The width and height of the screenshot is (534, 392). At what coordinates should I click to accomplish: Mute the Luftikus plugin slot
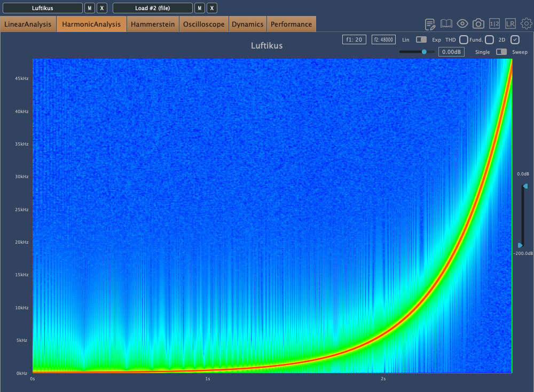(x=90, y=8)
